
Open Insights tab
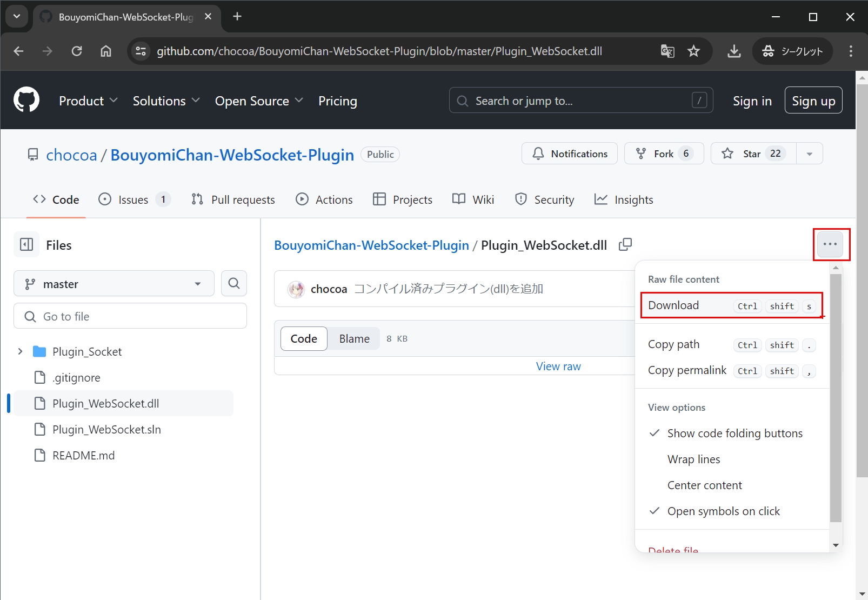point(624,199)
